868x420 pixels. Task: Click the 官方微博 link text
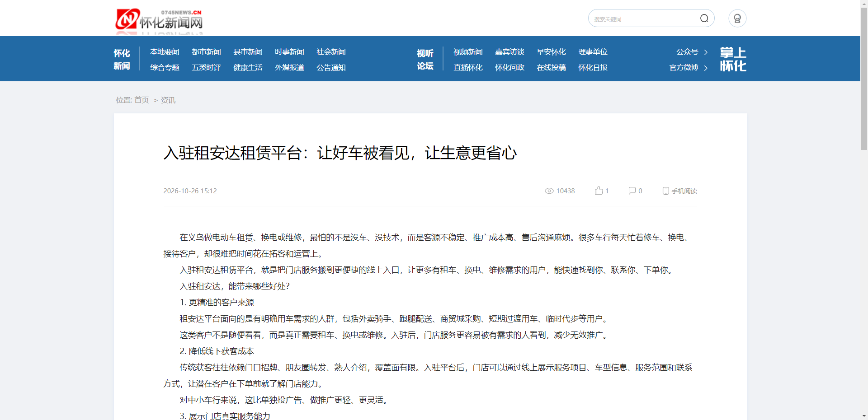tap(684, 67)
